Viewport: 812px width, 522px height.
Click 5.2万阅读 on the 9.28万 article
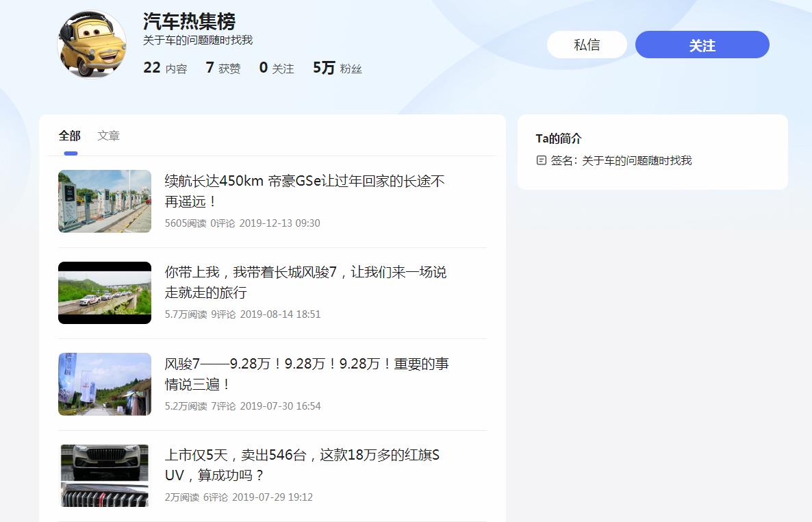[x=186, y=406]
